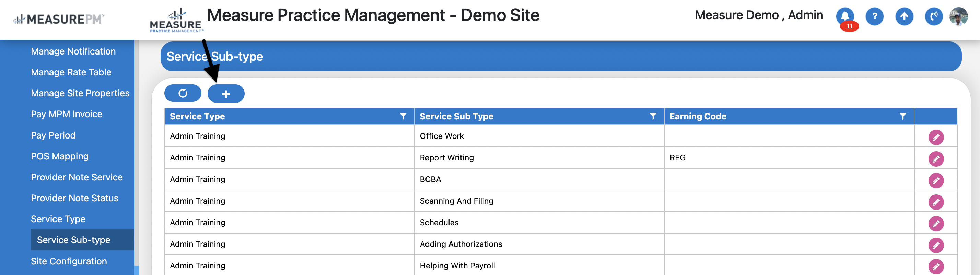This screenshot has height=275, width=980.
Task: Click the Measure Practice Management center logo
Action: tap(176, 20)
